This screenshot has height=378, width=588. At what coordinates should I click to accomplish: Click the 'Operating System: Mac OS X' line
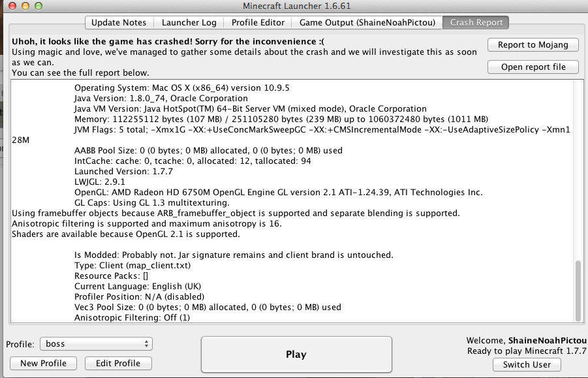[x=182, y=87]
